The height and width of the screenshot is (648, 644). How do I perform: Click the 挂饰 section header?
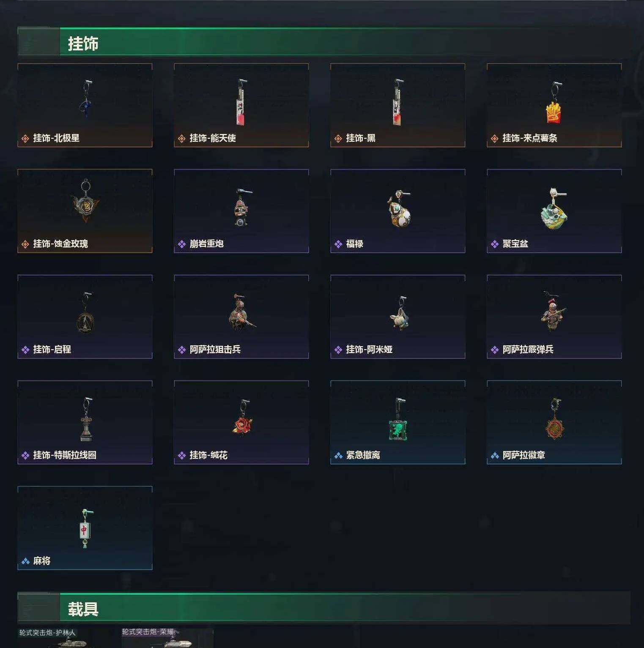(x=83, y=44)
